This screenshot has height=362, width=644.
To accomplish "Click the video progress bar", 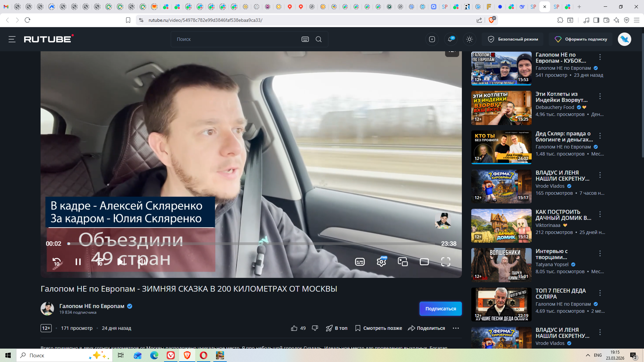I will pyautogui.click(x=252, y=244).
